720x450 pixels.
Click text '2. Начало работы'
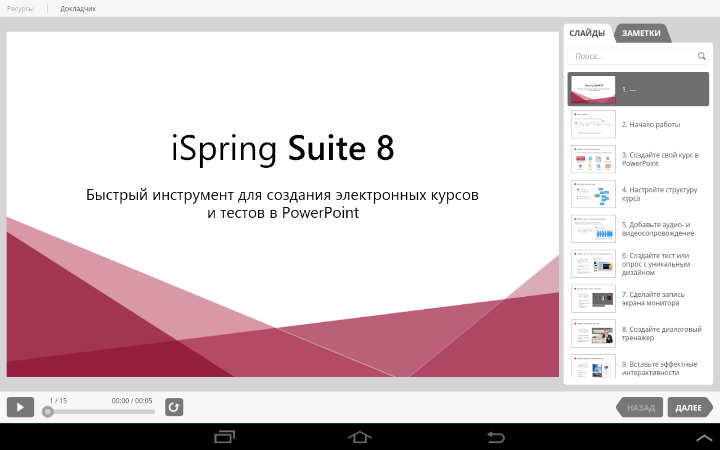coord(651,124)
